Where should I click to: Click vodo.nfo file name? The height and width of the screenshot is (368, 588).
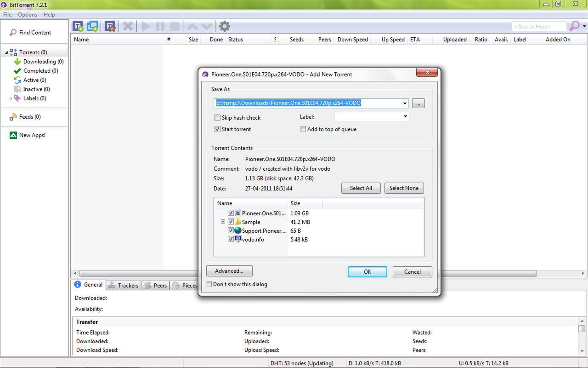253,240
